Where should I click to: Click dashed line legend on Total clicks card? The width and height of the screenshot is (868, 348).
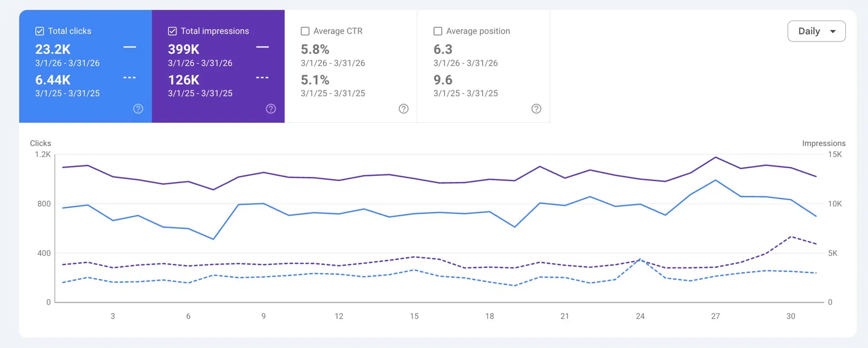coord(130,77)
